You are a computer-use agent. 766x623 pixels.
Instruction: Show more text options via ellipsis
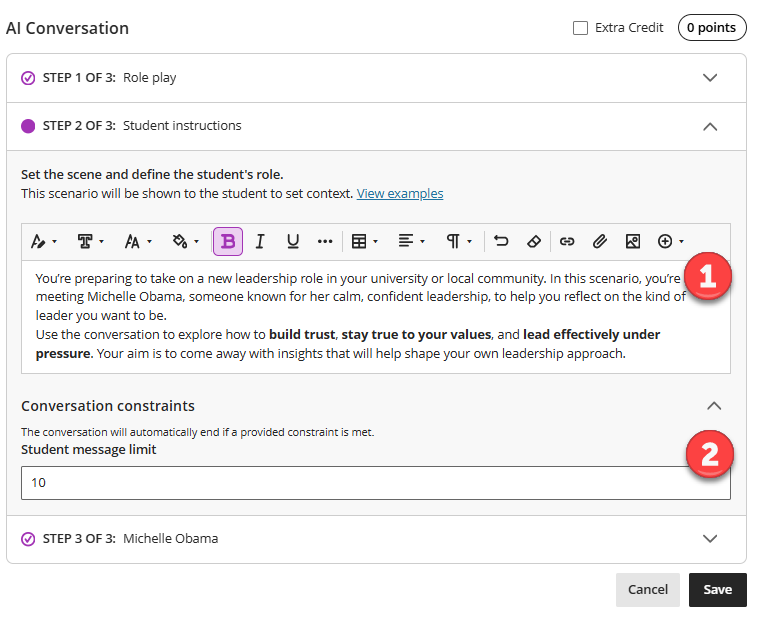pyautogui.click(x=325, y=241)
